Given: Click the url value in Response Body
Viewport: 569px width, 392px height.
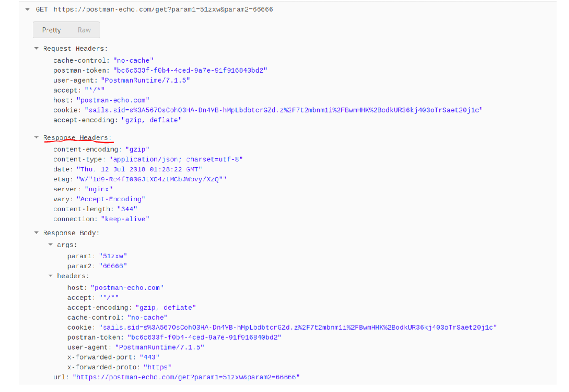Looking at the screenshot, I should click(186, 377).
